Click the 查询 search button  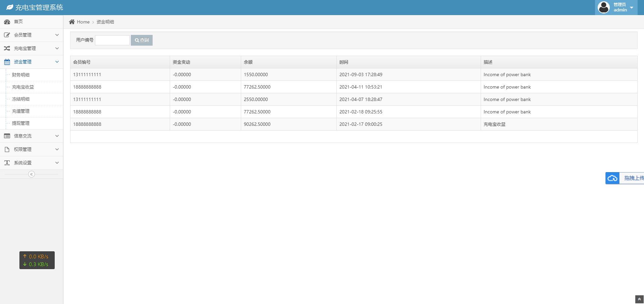coord(142,40)
